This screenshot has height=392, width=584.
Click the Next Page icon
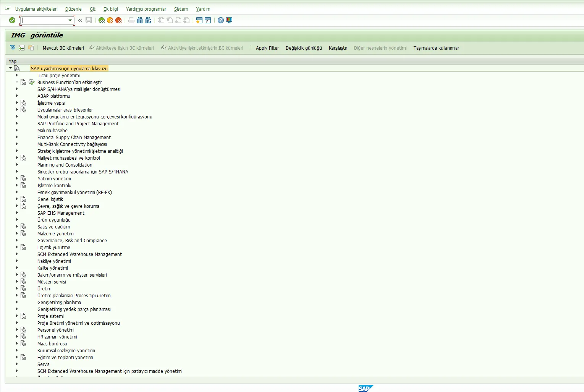click(x=178, y=20)
